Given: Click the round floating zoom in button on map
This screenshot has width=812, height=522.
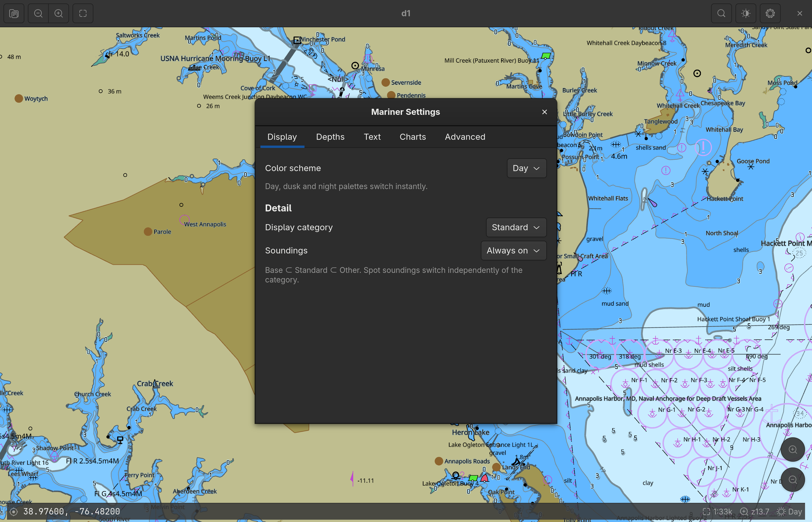Looking at the screenshot, I should click(793, 449).
